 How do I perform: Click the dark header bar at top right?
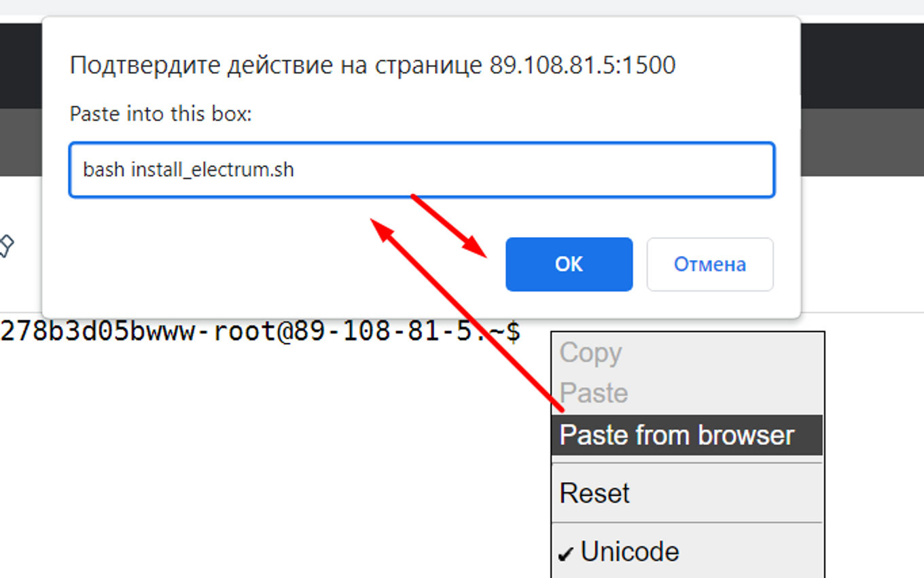[x=861, y=65]
